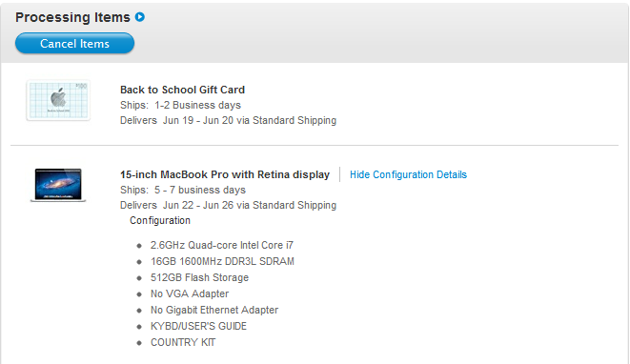Image resolution: width=630 pixels, height=364 pixels.
Task: Open the MacBook Pro product thumbnail
Action: click(58, 185)
